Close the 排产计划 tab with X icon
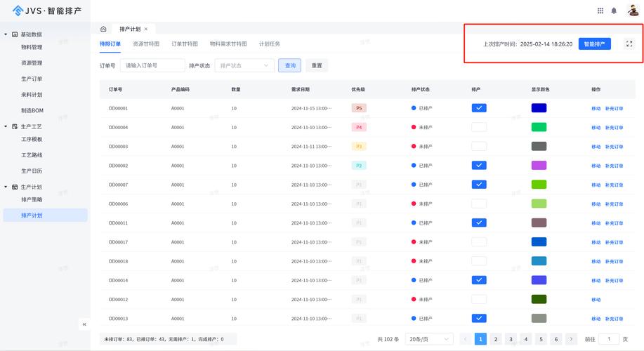The image size is (644, 351). 155,29
